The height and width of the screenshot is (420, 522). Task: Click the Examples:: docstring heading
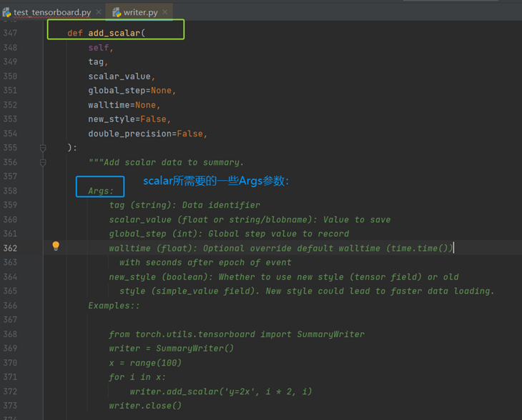click(114, 305)
